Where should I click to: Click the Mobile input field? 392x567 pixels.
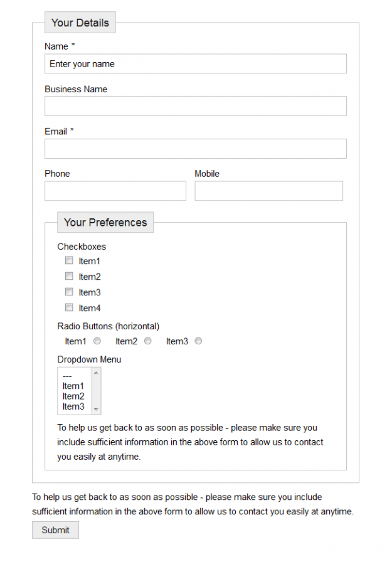click(x=268, y=191)
